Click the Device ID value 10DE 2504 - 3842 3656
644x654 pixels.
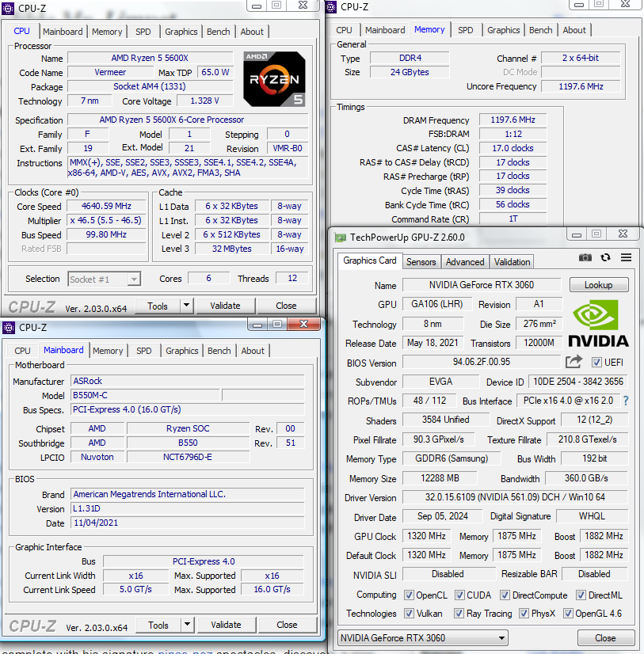point(578,381)
